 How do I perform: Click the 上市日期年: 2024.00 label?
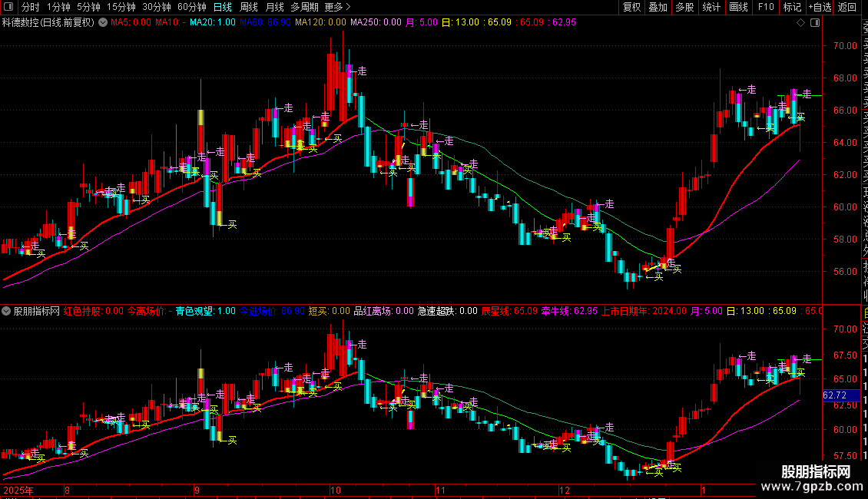tap(644, 312)
